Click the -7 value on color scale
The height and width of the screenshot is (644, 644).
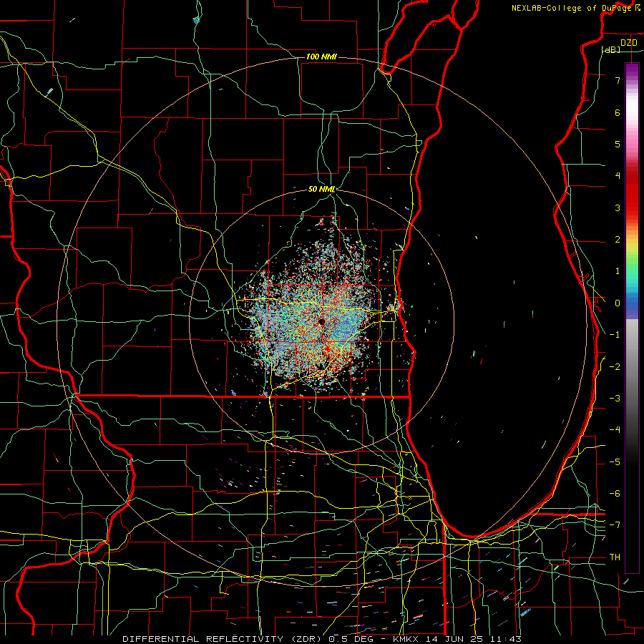615,525
